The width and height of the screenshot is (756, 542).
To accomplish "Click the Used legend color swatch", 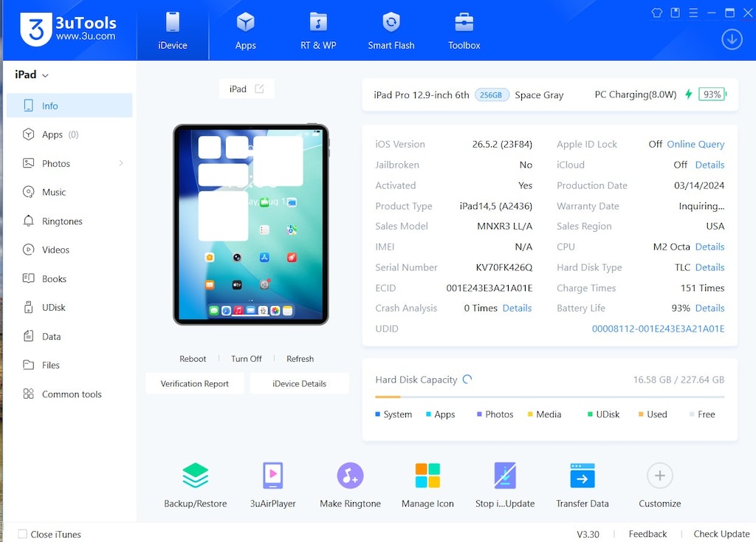I will [641, 414].
